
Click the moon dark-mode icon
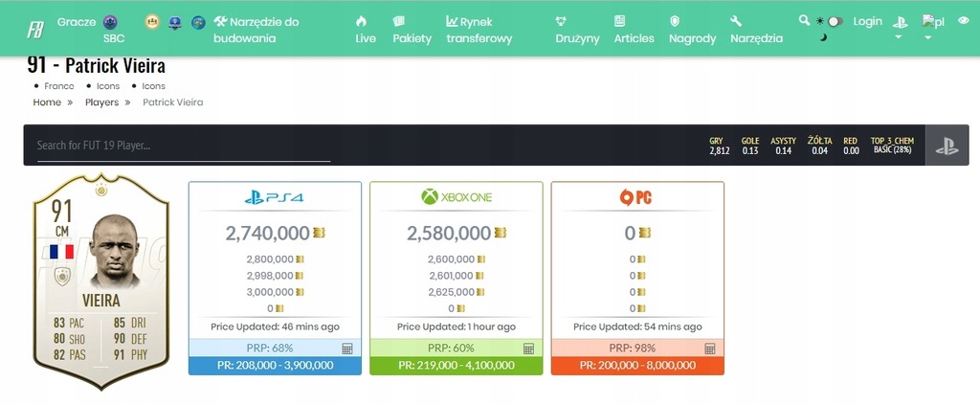pos(823,37)
